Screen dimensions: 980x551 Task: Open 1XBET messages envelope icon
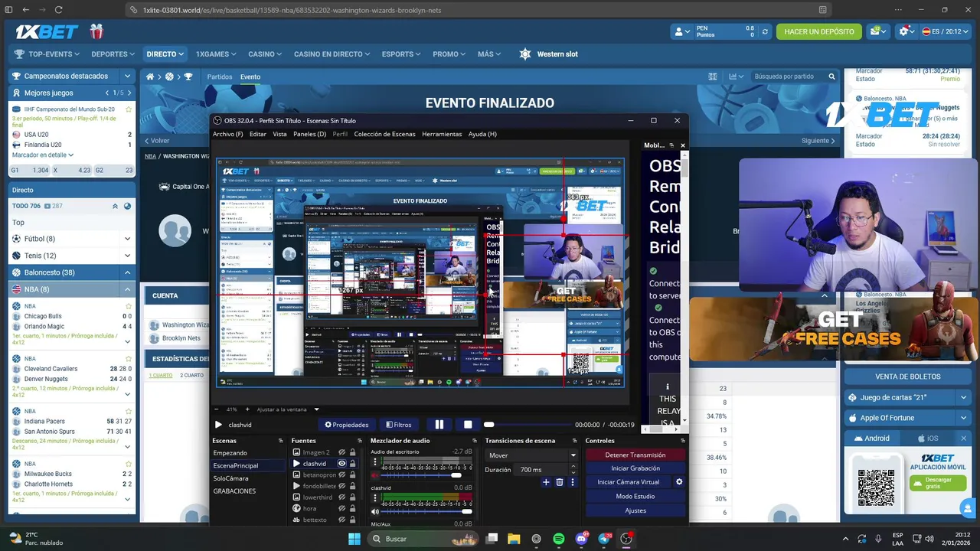click(878, 31)
